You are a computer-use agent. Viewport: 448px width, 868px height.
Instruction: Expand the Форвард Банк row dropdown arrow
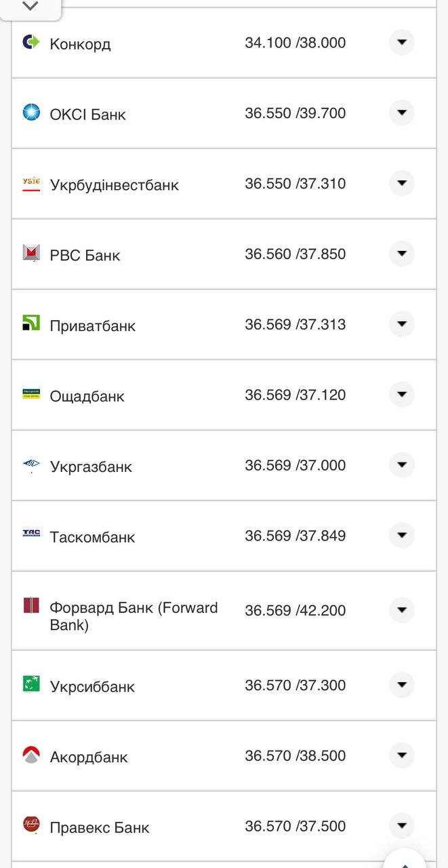(x=401, y=610)
